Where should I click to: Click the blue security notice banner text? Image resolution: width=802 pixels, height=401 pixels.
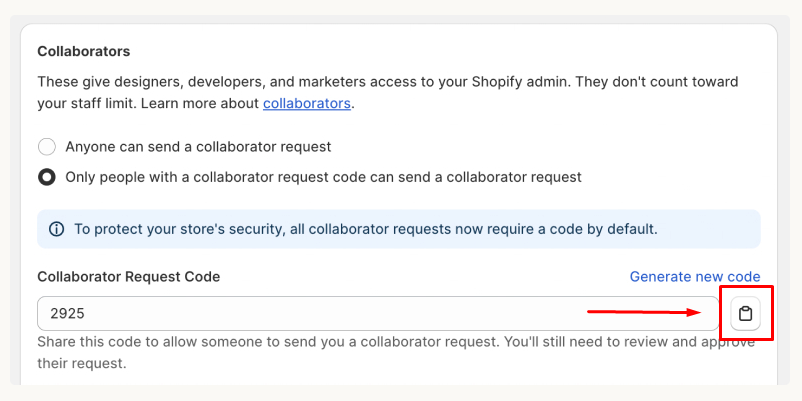tap(366, 229)
